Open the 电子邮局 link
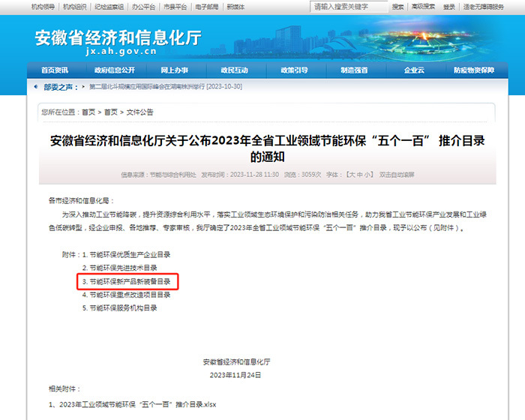 (x=206, y=7)
